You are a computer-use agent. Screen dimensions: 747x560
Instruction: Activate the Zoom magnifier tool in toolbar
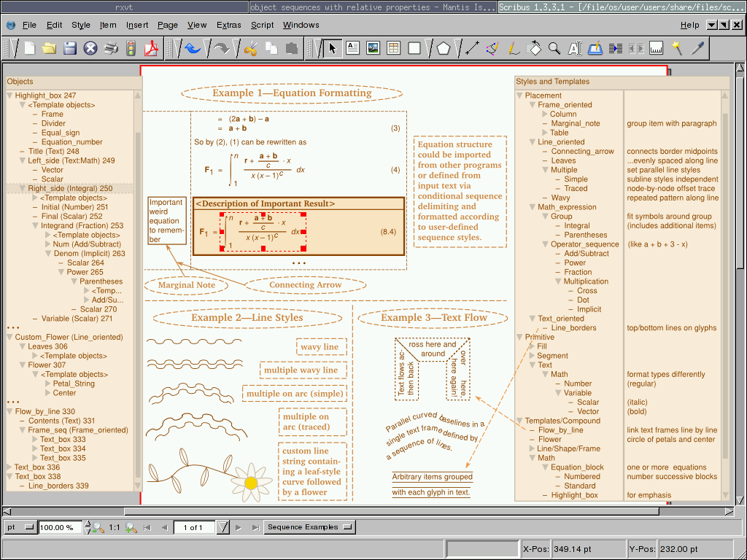coord(554,49)
